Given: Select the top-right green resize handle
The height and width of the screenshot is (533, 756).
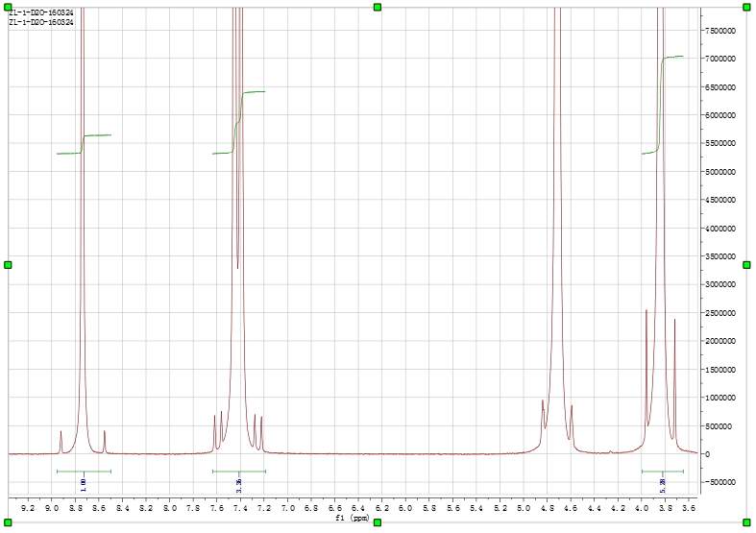Looking at the screenshot, I should (746, 7).
